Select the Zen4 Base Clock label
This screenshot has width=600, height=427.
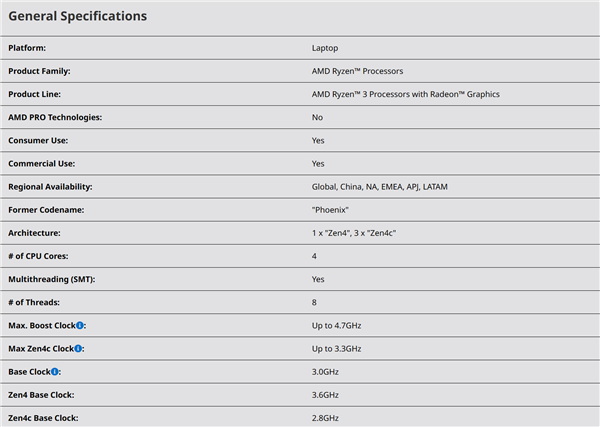point(41,395)
